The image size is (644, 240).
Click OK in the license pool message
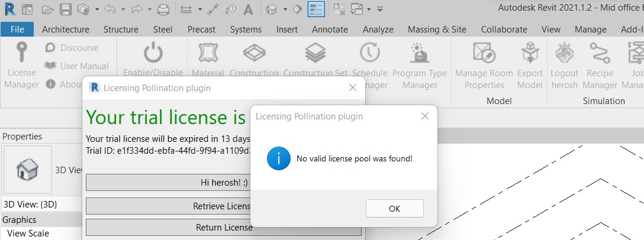click(394, 209)
